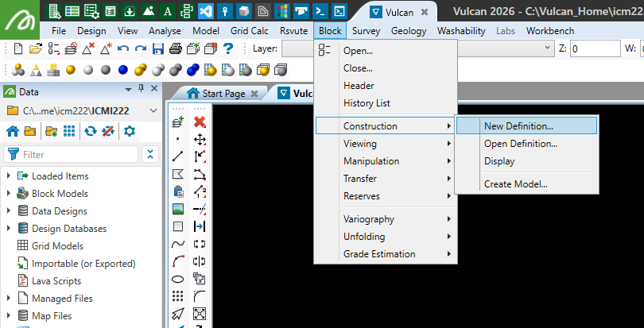644x328 pixels.
Task: Open the Grid Calc menu
Action: click(250, 31)
